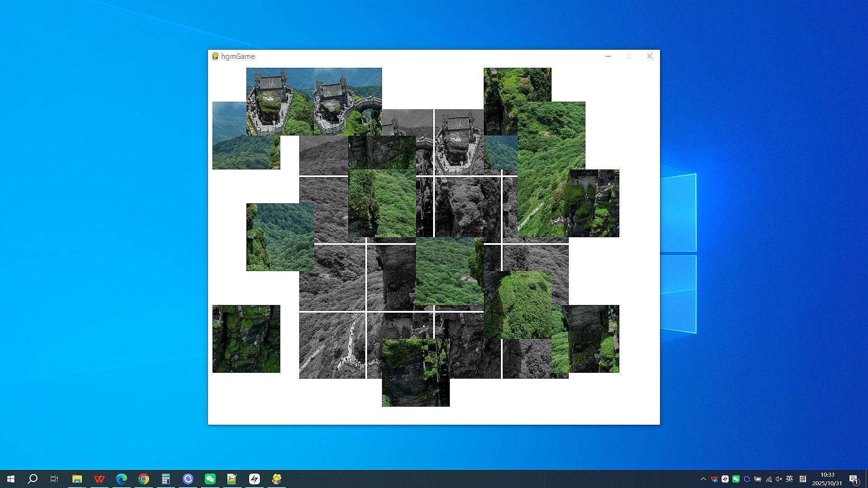Screen dimensions: 868x488
Task: Switch to the pygame snake taskbar icon
Action: pyautogui.click(x=277, y=479)
